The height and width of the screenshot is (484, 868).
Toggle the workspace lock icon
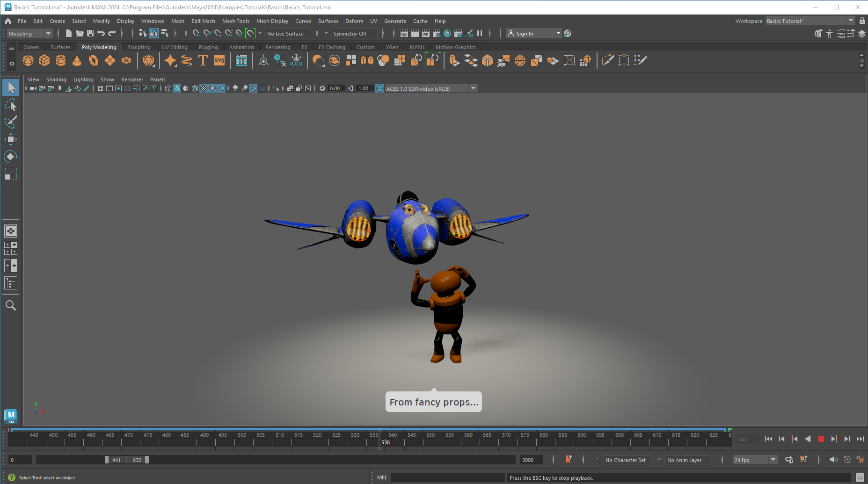[862, 21]
